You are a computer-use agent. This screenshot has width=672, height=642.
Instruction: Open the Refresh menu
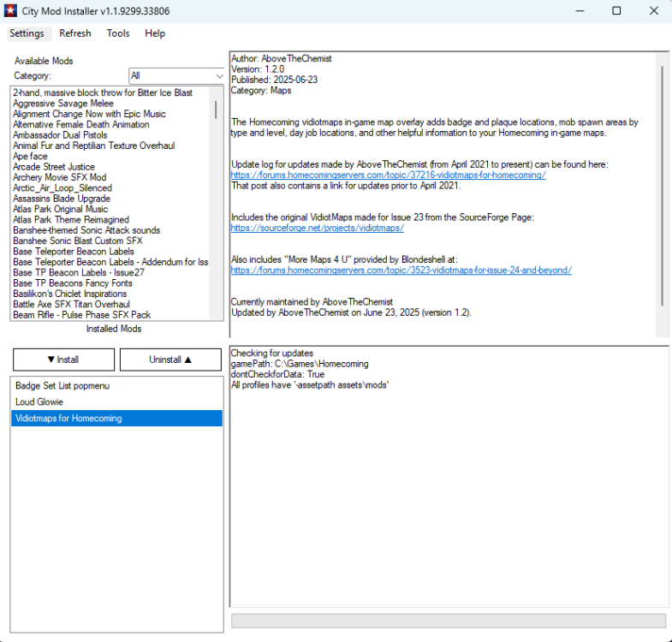(x=75, y=33)
